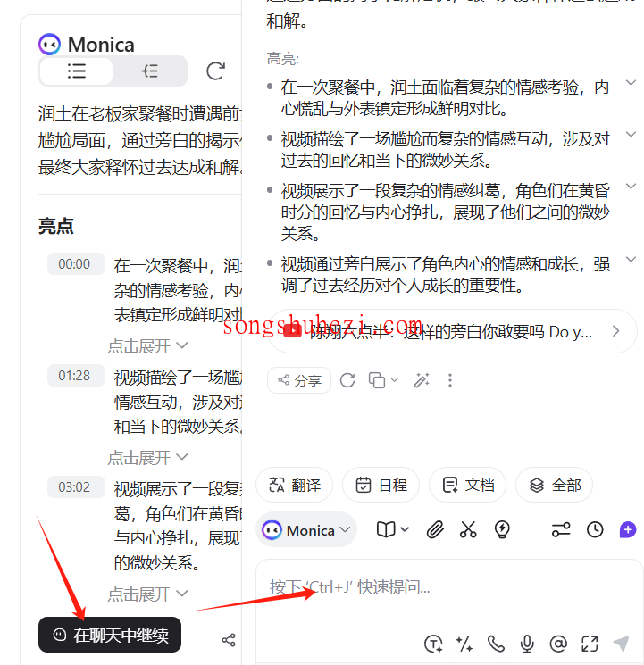
Task: Click the slash prompt shortcut icon
Action: coord(464,644)
